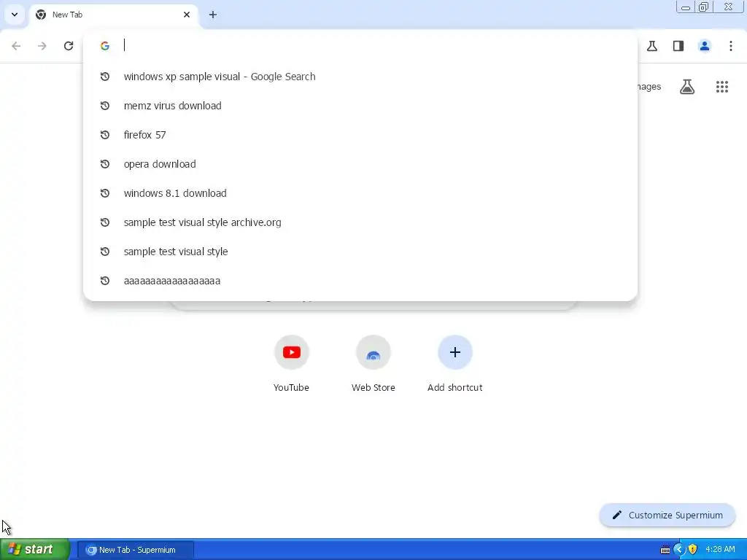Image resolution: width=747 pixels, height=560 pixels.
Task: Open the Google apps grid
Action: coord(722,87)
